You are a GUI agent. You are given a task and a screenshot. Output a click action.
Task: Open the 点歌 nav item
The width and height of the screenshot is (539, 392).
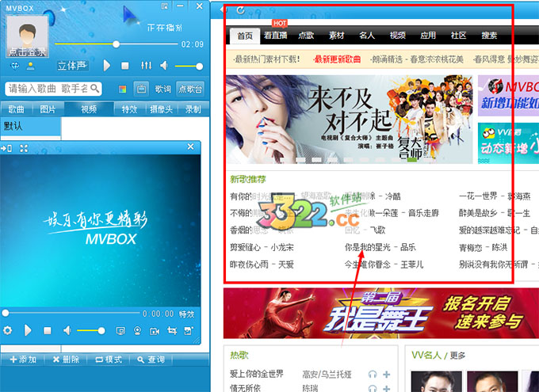coord(306,35)
